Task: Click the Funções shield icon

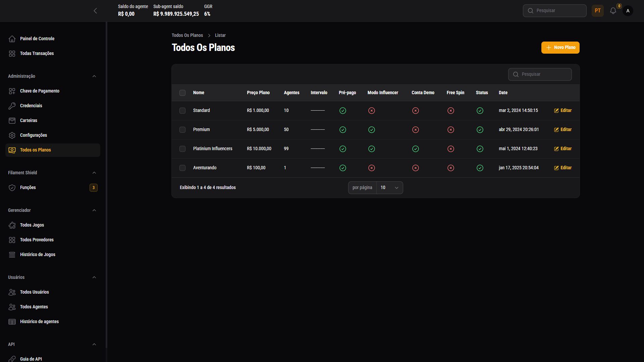Action: (x=12, y=188)
